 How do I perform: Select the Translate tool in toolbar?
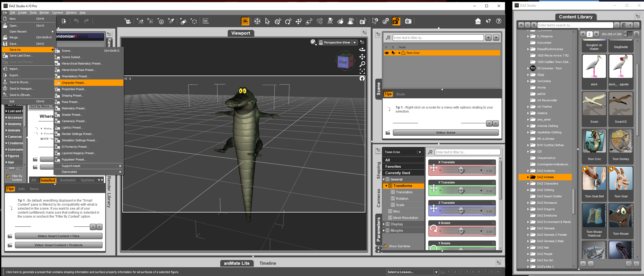299,21
